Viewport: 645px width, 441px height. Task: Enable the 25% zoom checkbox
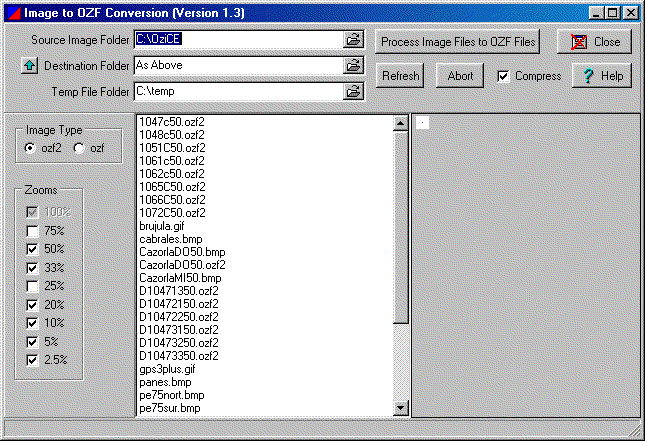tap(33, 286)
